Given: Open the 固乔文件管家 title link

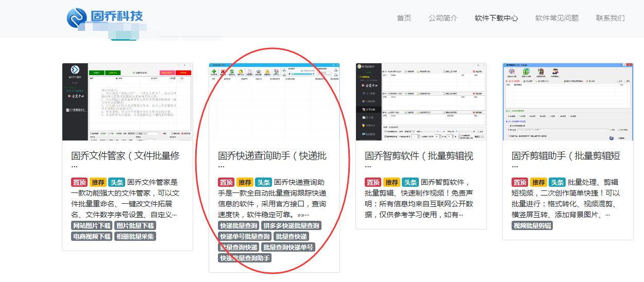Looking at the screenshot, I should pos(125,160).
